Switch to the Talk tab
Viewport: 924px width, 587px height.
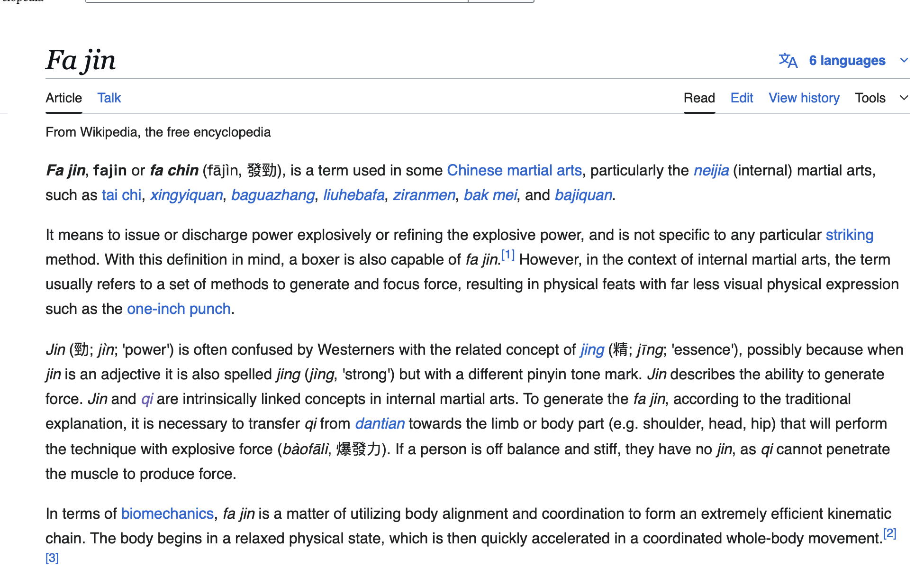[109, 98]
